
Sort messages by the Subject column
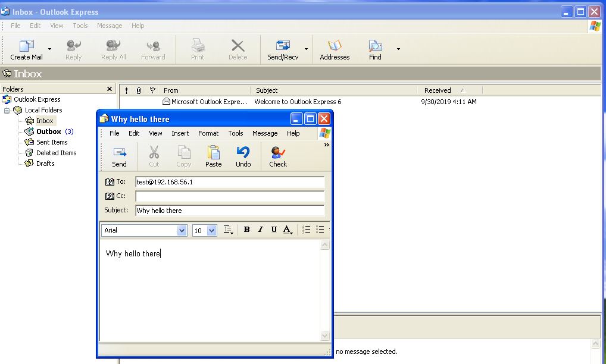(334, 90)
